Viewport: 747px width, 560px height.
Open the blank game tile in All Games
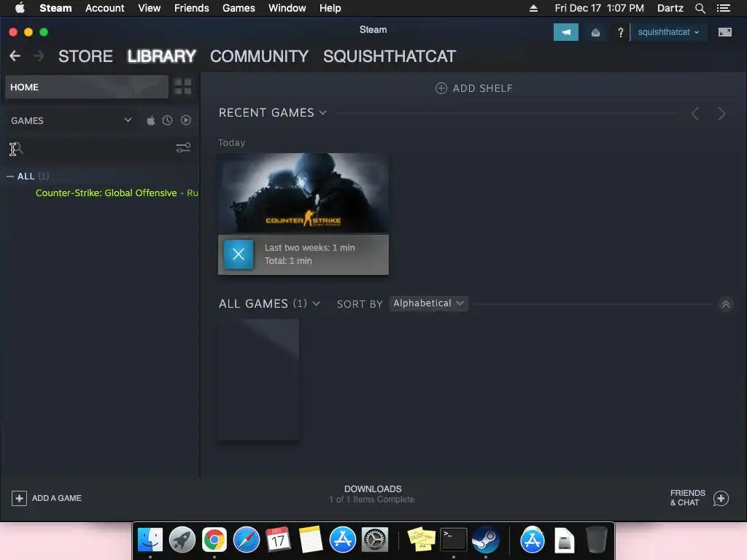pyautogui.click(x=259, y=379)
